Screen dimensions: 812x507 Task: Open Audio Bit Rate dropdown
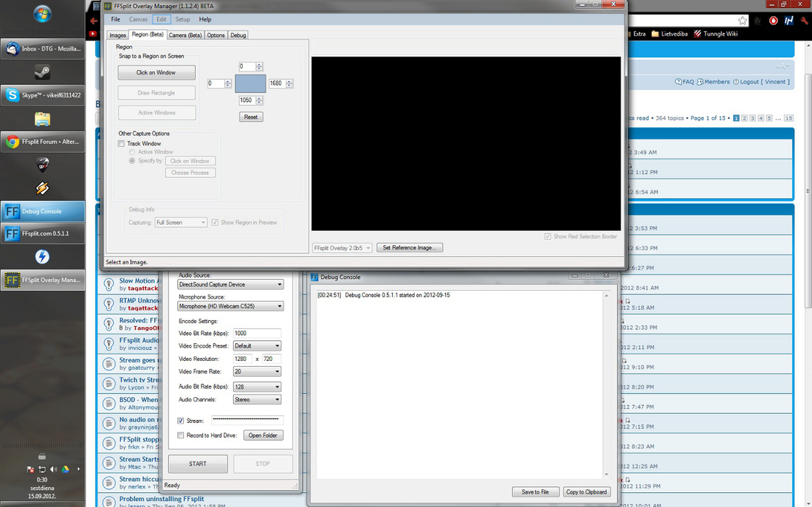(x=257, y=387)
